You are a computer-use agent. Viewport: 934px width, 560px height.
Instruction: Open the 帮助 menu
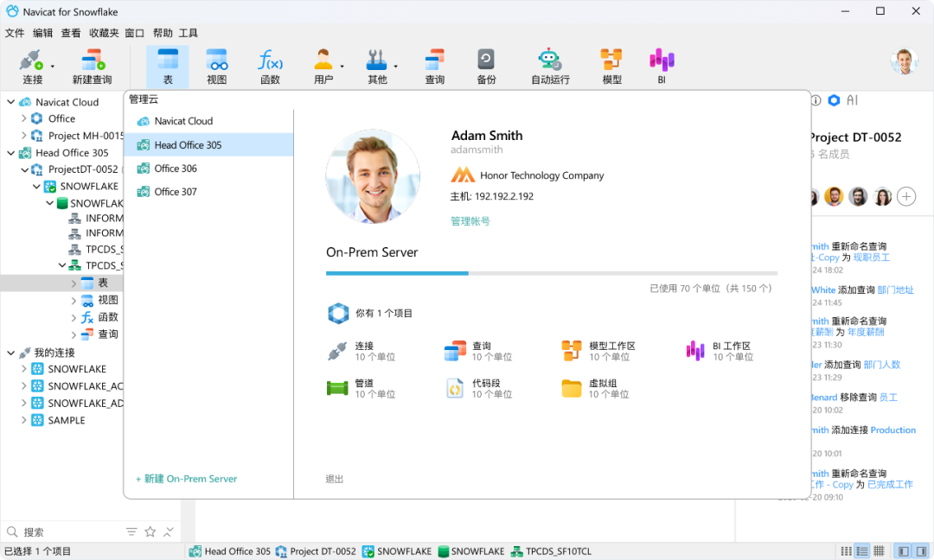click(x=163, y=33)
